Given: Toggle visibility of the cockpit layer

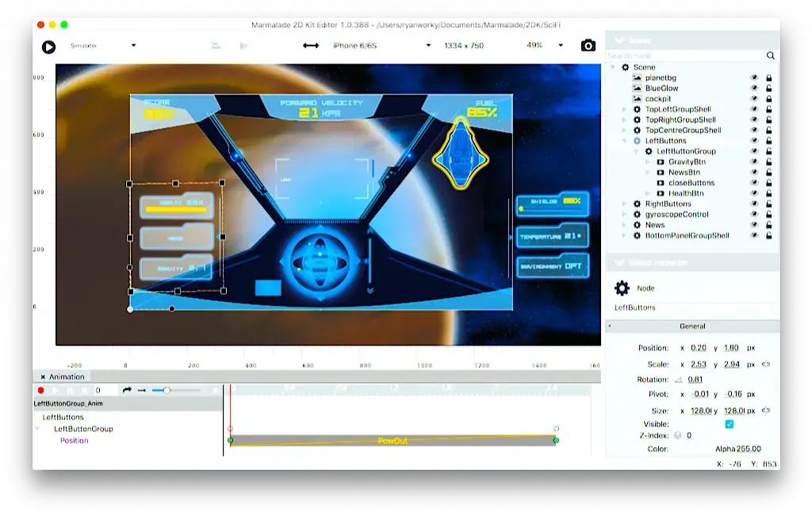Looking at the screenshot, I should (x=754, y=98).
